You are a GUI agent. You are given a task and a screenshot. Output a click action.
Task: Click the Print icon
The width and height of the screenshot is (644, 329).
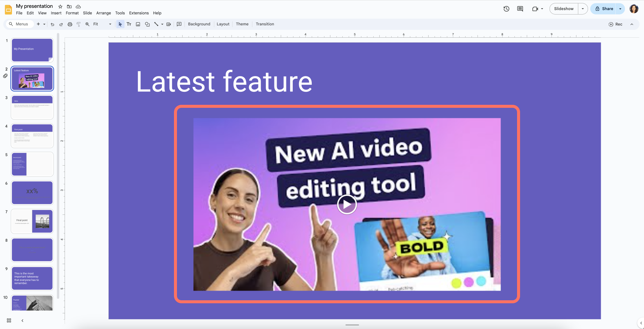(x=70, y=24)
